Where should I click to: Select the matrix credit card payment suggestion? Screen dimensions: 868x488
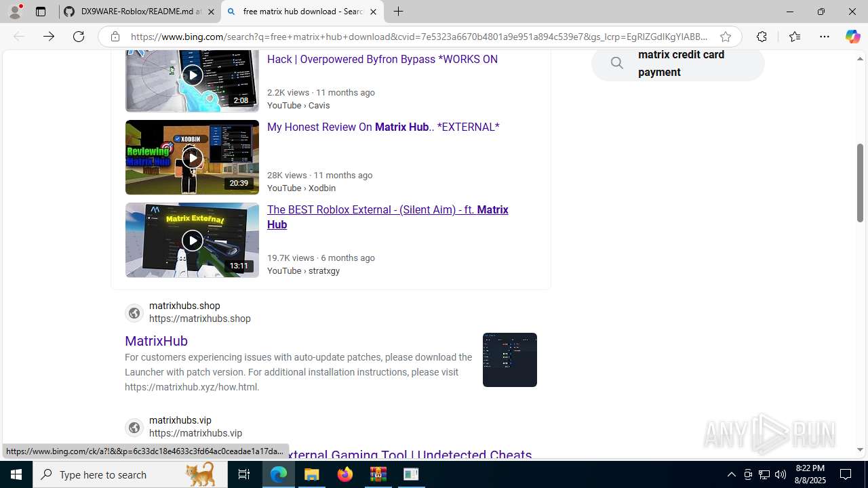pyautogui.click(x=681, y=64)
